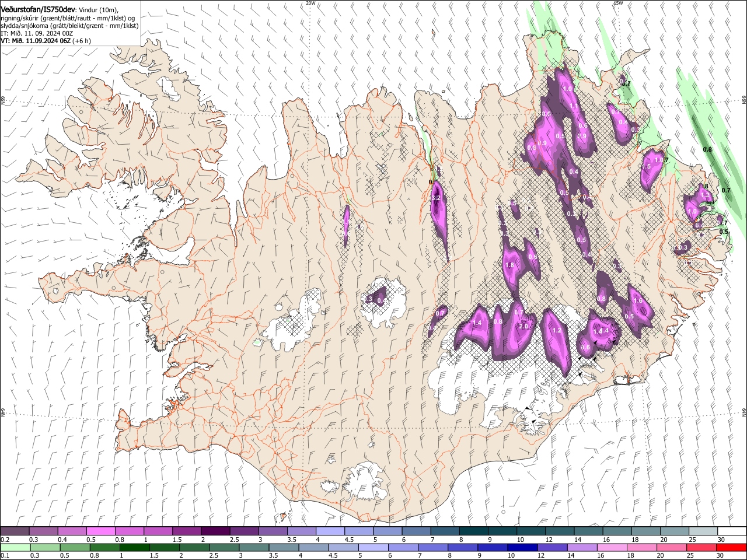Click the '20W' longitude label
Image resolution: width=747 pixels, height=560 pixels.
point(310,3)
